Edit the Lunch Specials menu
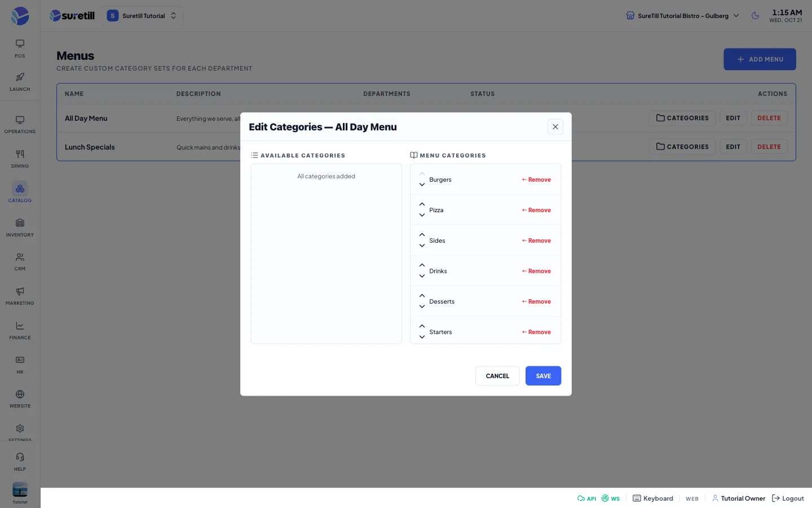The image size is (812, 508). click(733, 147)
